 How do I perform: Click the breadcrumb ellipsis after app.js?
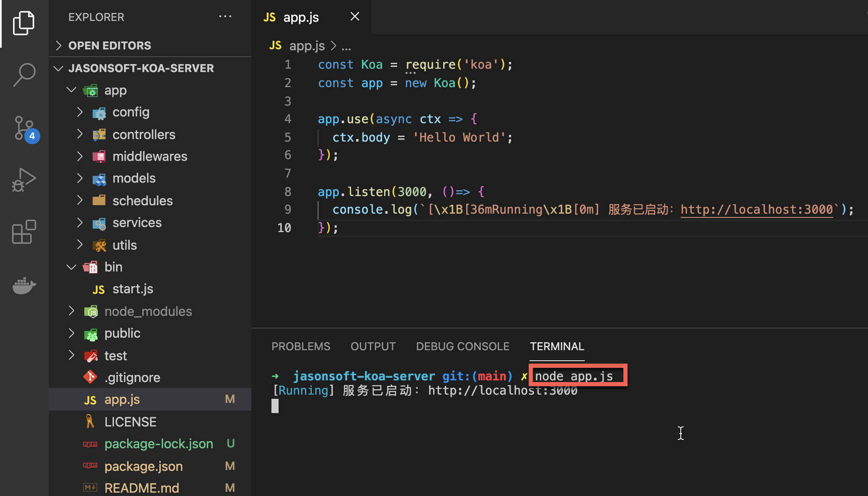pyautogui.click(x=346, y=46)
